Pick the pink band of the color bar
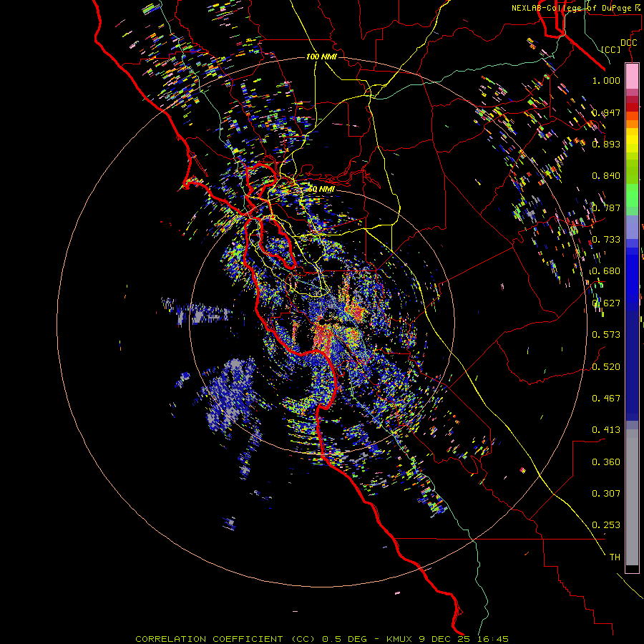The image size is (644, 644). (632, 76)
